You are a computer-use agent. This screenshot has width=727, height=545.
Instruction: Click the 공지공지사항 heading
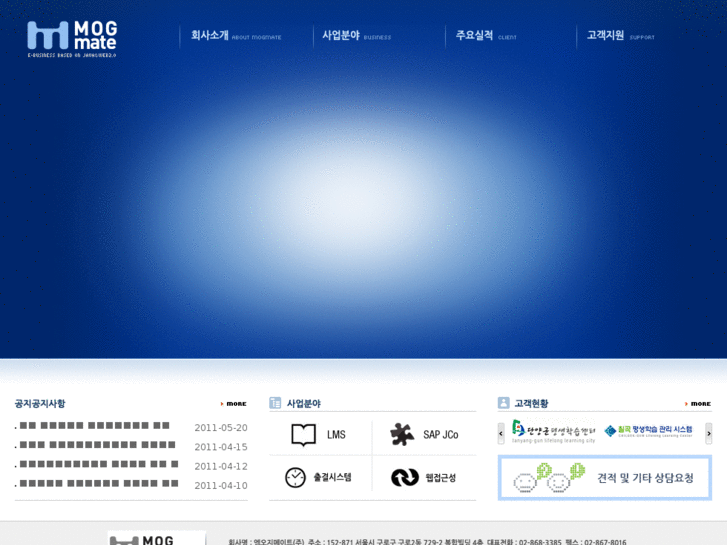40,404
